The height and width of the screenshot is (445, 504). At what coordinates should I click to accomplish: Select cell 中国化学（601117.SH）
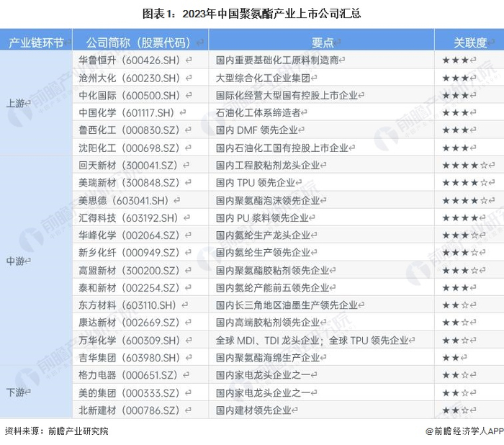[x=140, y=112]
